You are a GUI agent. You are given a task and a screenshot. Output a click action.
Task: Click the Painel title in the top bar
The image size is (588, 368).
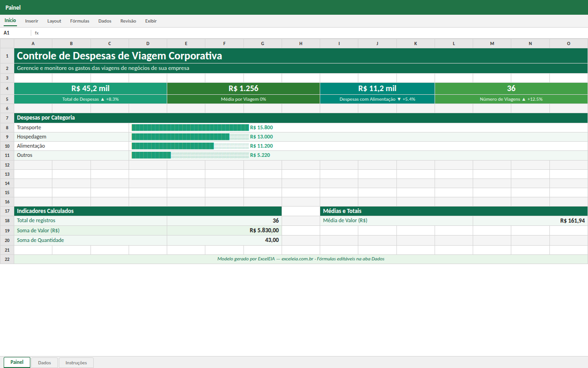pos(13,7)
